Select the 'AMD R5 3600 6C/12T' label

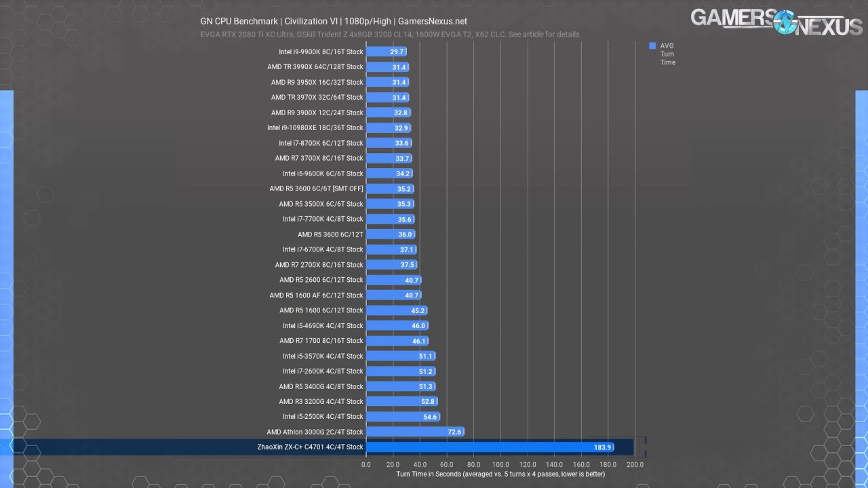click(330, 235)
